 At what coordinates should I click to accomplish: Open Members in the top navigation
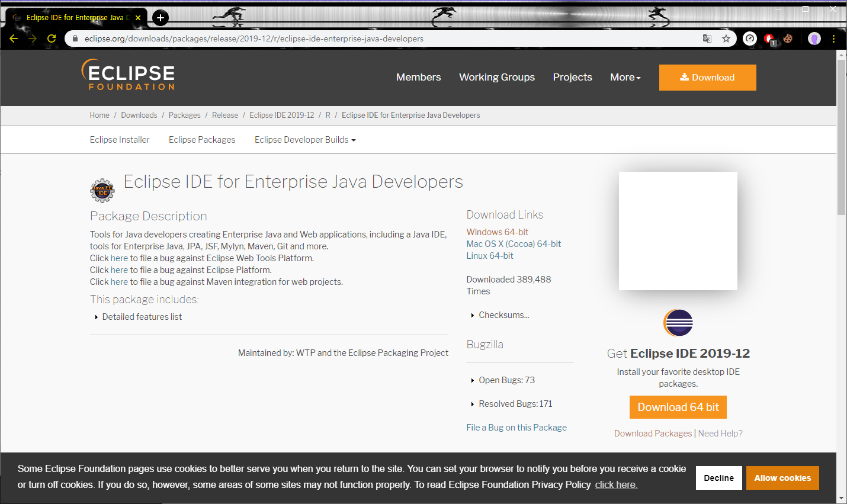click(x=419, y=77)
